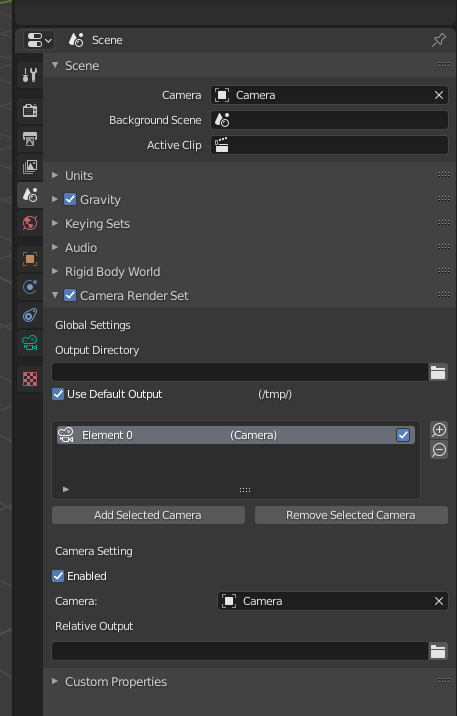
Task: Open the Tool properties tab
Action: pos(30,74)
